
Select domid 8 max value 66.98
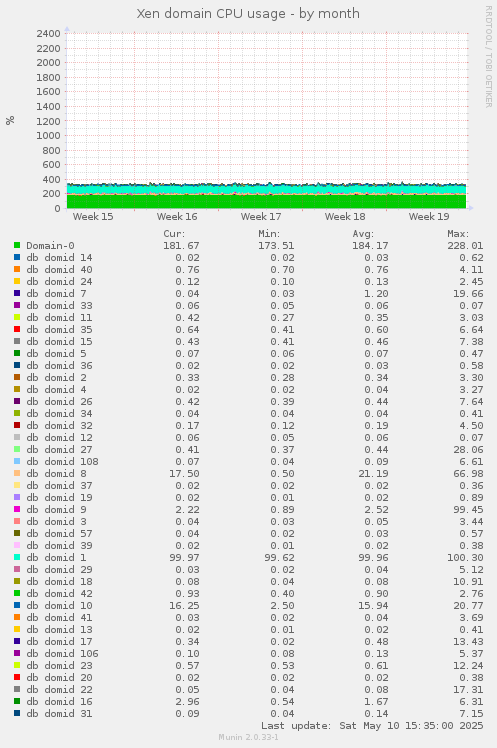(x=468, y=474)
